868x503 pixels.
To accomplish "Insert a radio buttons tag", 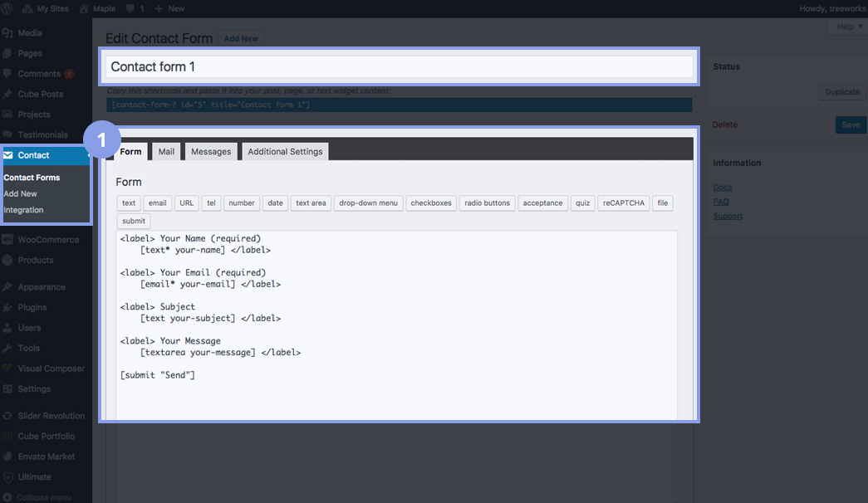I will [x=487, y=203].
